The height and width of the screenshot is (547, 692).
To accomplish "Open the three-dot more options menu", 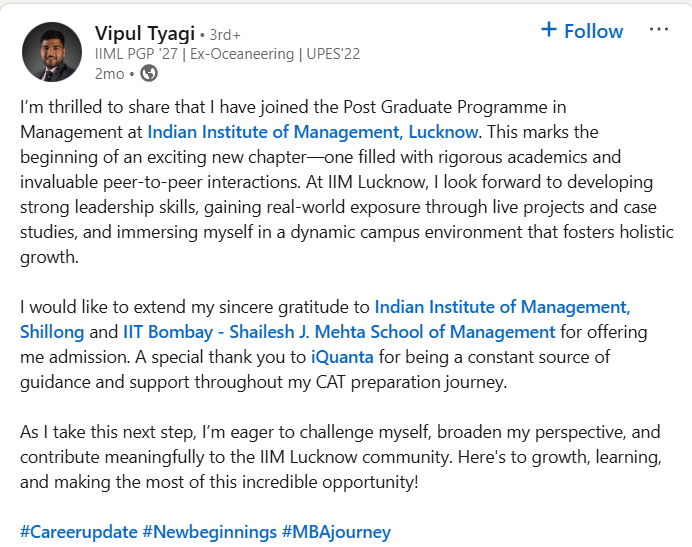I will pyautogui.click(x=658, y=30).
